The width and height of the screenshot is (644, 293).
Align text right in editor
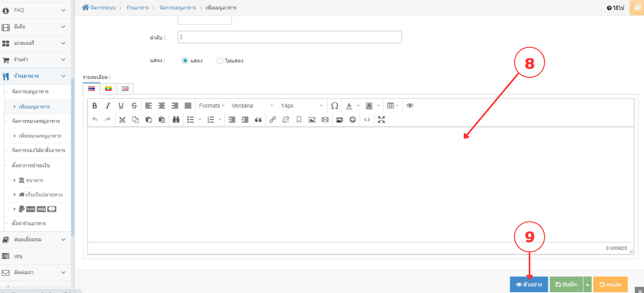[175, 105]
